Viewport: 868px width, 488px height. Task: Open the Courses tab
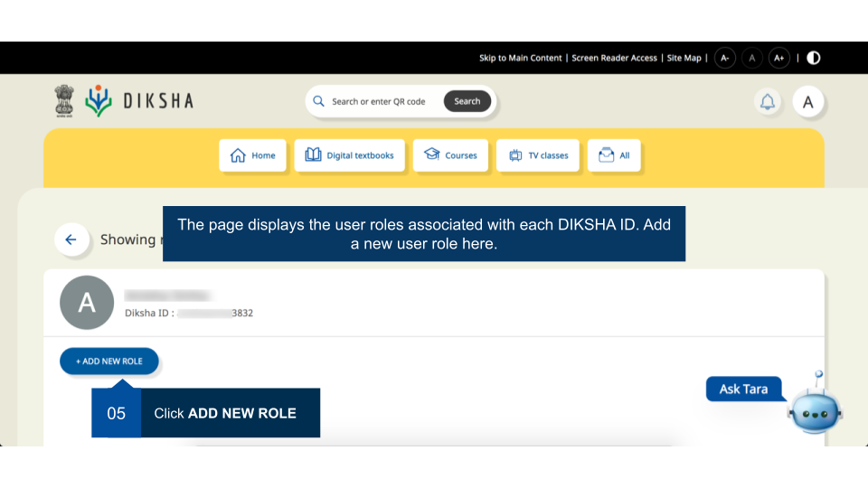[450, 155]
